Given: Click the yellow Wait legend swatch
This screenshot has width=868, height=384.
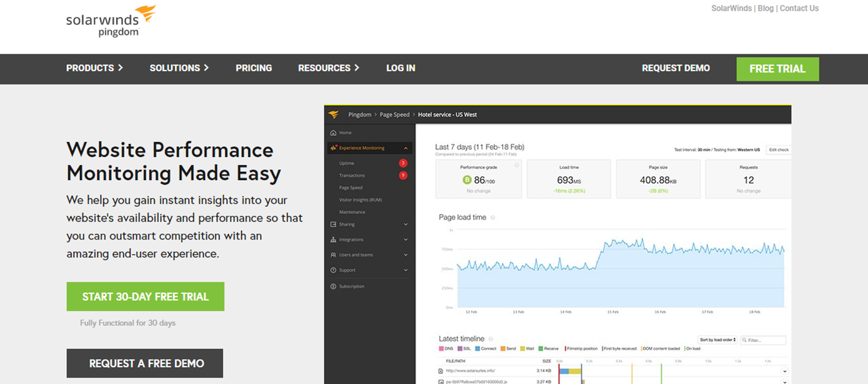Looking at the screenshot, I should pyautogui.click(x=523, y=348).
